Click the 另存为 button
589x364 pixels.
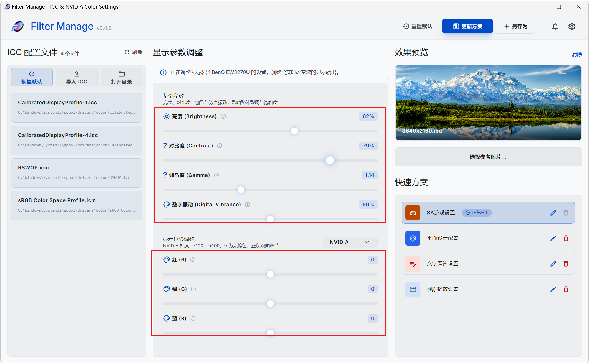coord(515,26)
